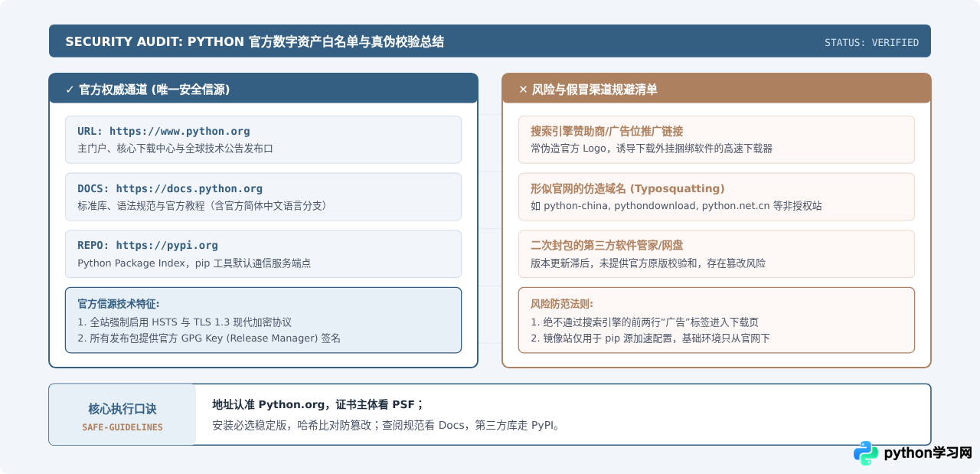This screenshot has height=474, width=980.
Task: Open the URL: https://www.python.org card
Action: (x=263, y=139)
